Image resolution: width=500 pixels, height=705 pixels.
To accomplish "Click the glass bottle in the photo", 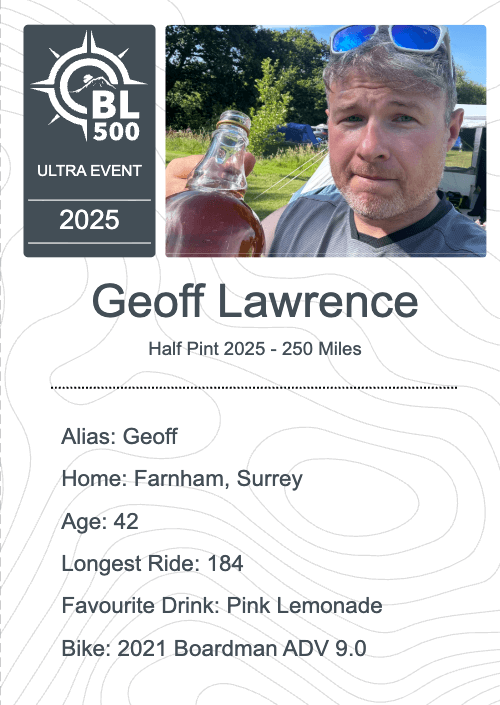I will point(215,189).
